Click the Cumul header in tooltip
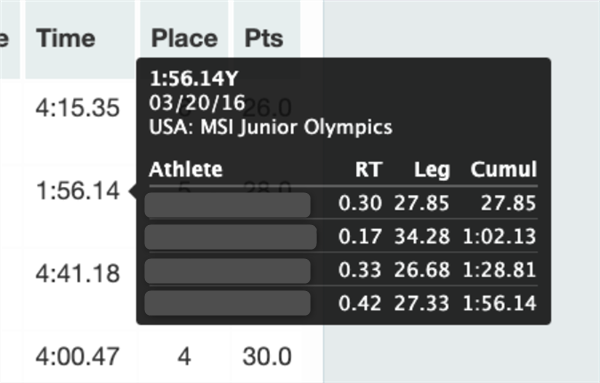 coord(504,169)
